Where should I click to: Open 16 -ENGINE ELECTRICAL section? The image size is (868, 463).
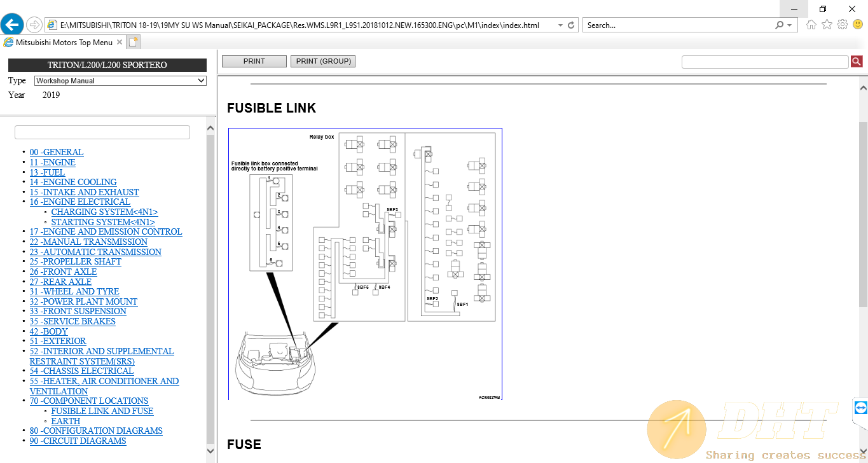tap(79, 202)
